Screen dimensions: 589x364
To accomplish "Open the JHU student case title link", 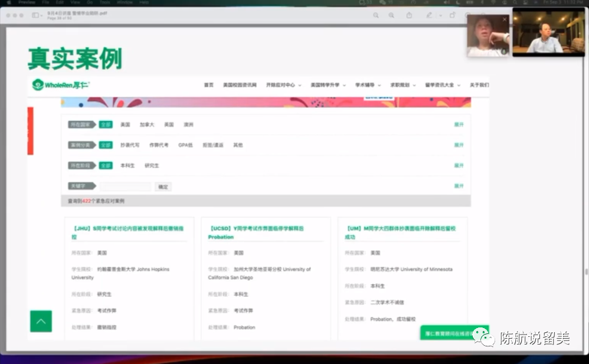I will [127, 232].
